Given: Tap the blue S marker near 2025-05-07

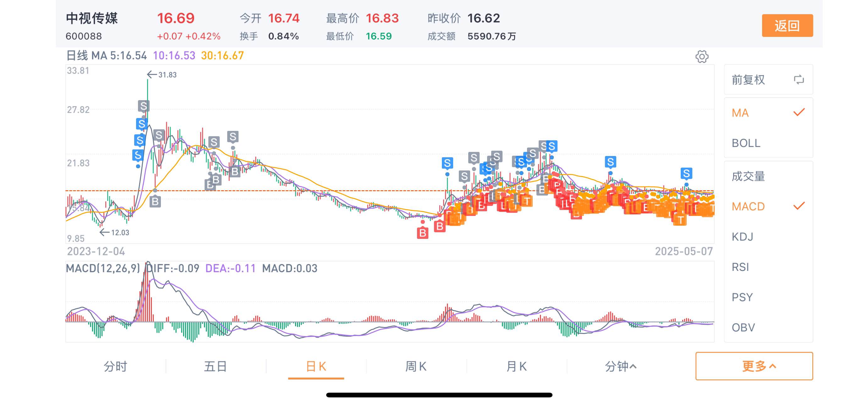Looking at the screenshot, I should pyautogui.click(x=686, y=174).
